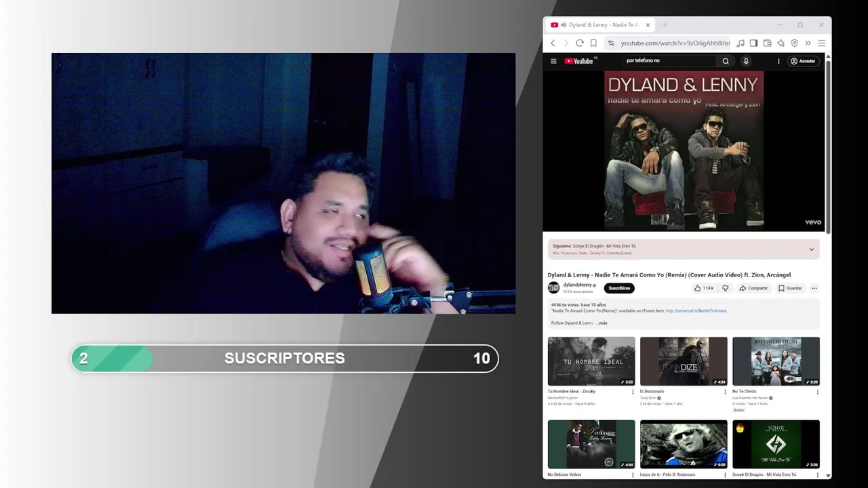Open options menu for No Debiste Volver
The width and height of the screenshot is (868, 488).
(633, 474)
